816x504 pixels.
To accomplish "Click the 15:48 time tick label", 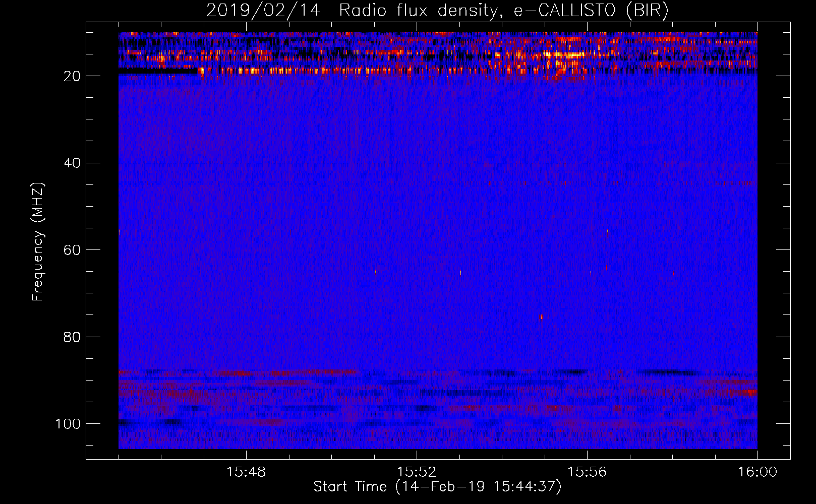I will pyautogui.click(x=246, y=472).
